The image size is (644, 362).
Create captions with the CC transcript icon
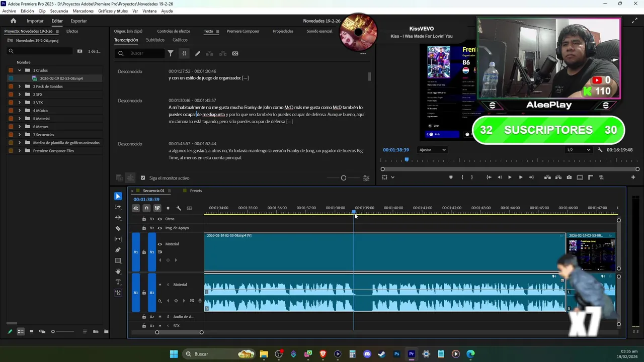(x=235, y=53)
